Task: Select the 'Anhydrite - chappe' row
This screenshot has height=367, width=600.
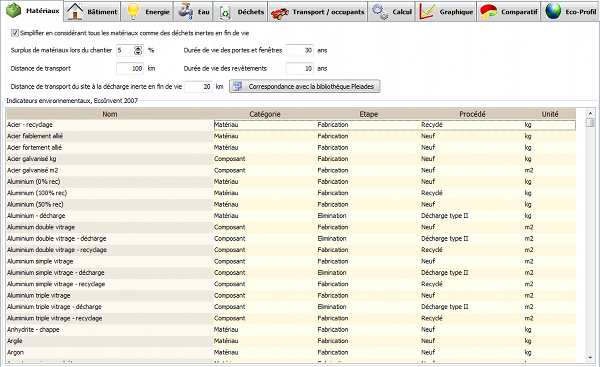Action: [x=291, y=330]
